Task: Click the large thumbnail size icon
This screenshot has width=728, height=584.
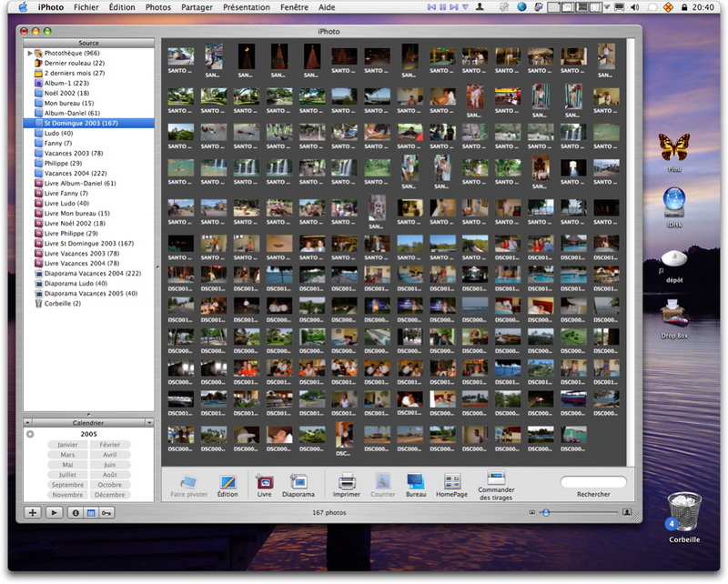Action: click(x=627, y=512)
